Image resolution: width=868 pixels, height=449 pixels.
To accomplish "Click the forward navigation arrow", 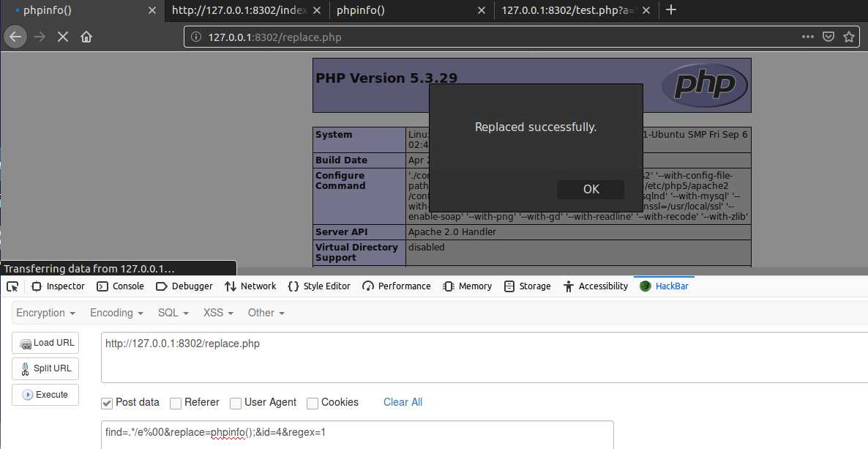I will click(x=40, y=37).
